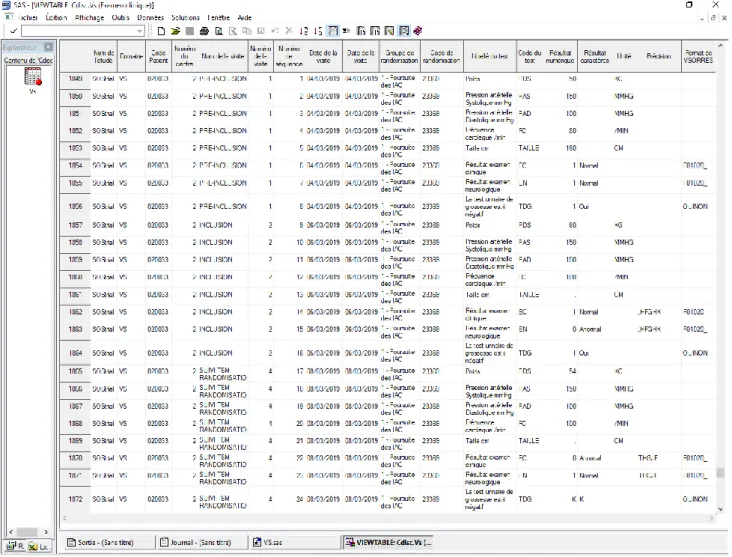Click the checkmark beside command box
The width and height of the screenshot is (732, 557).
[x=14, y=31]
